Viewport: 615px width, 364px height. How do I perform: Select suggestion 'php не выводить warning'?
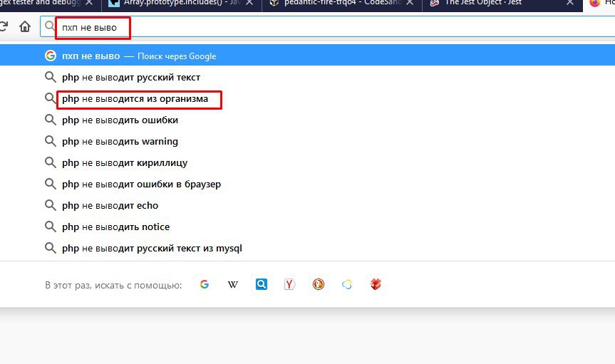tap(308, 141)
